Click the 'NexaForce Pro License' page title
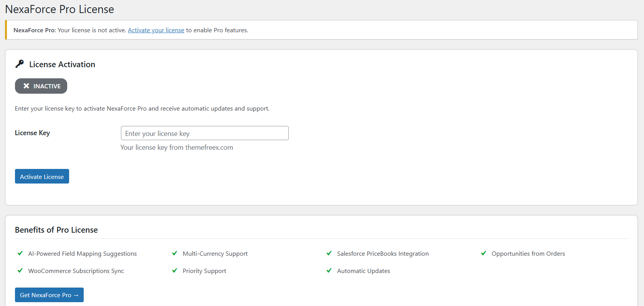Screen dimensions: 644x306 coord(60,9)
